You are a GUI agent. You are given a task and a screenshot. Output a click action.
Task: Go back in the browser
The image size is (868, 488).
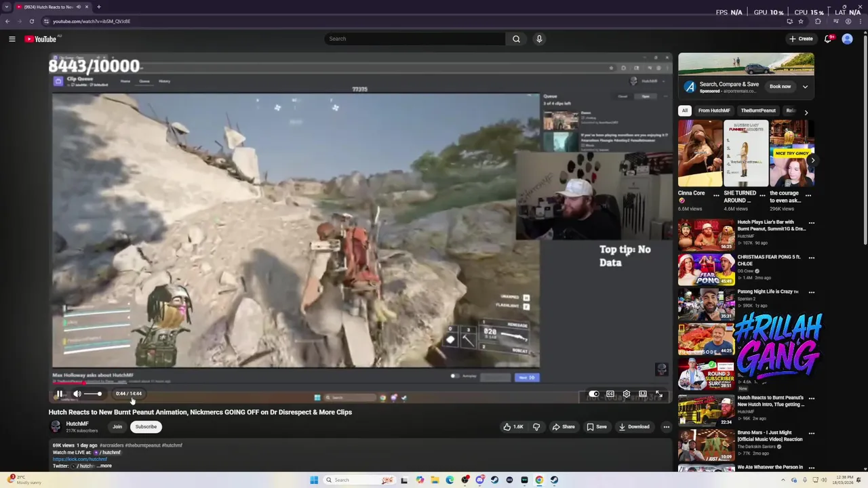pos(7,21)
